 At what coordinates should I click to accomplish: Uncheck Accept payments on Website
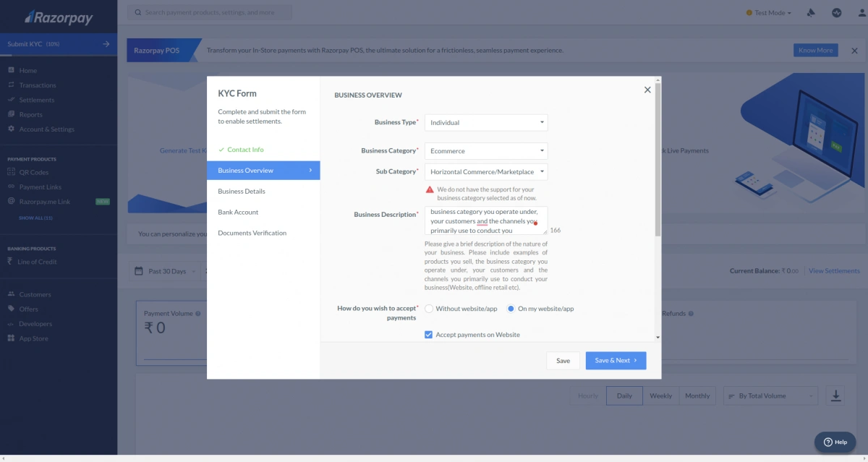coord(430,335)
